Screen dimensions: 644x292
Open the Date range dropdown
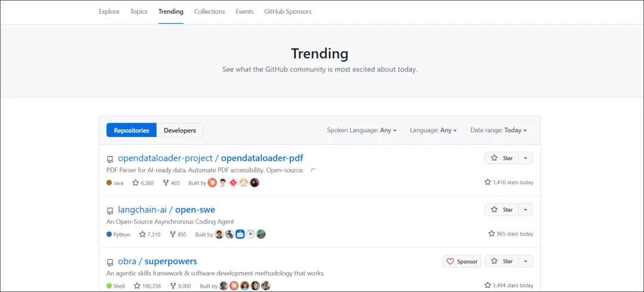[499, 130]
